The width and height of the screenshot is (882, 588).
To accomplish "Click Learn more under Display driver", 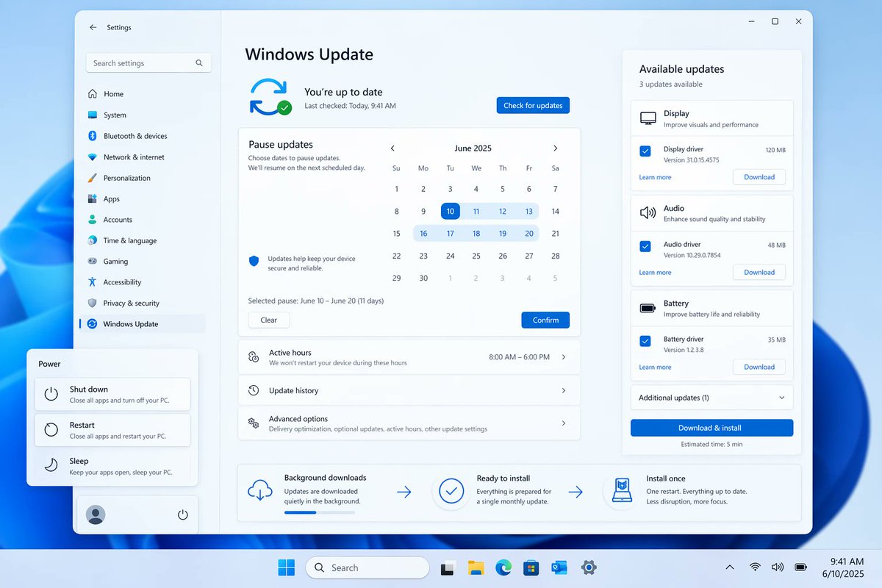I will pyautogui.click(x=655, y=177).
